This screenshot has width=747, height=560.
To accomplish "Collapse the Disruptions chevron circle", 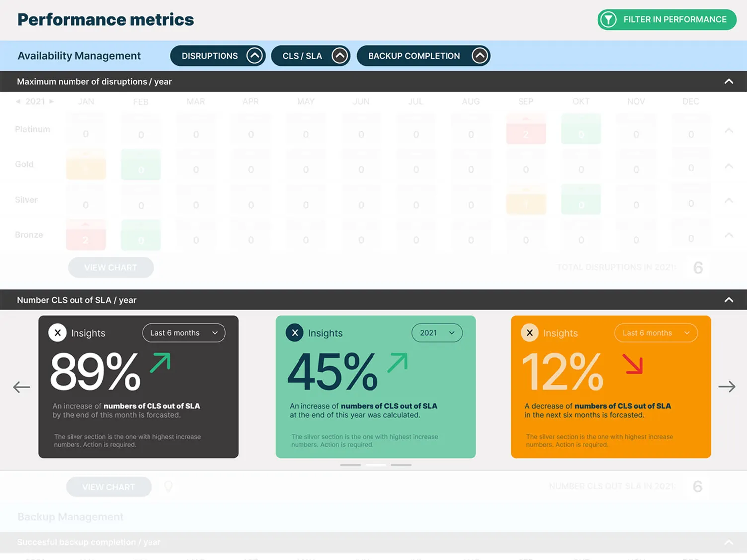I will [254, 56].
